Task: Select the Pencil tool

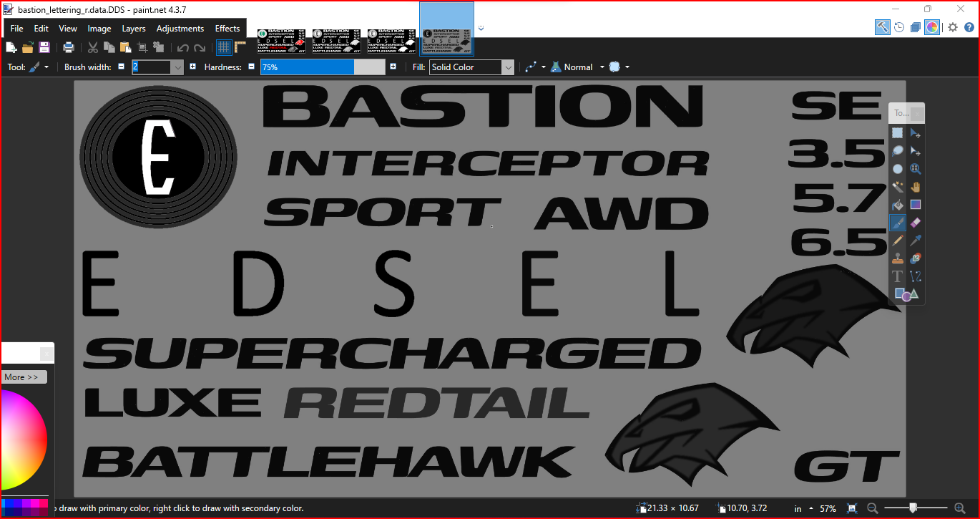Action: click(898, 241)
